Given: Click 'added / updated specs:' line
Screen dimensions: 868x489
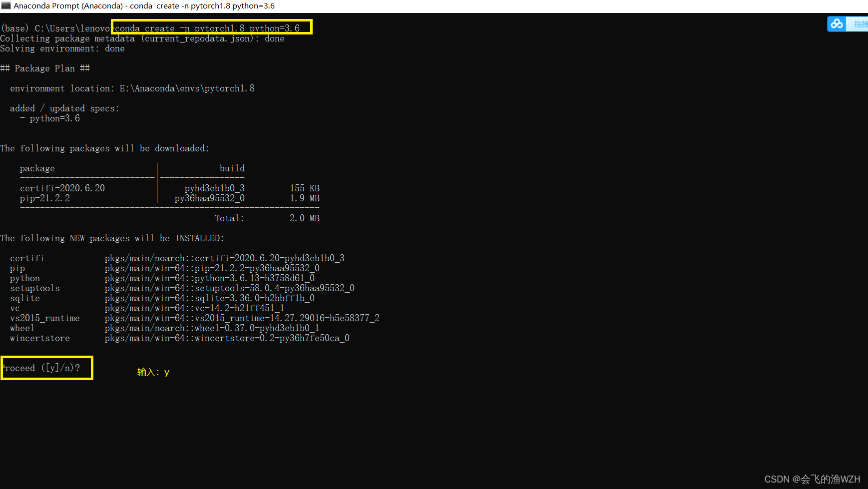Looking at the screenshot, I should point(64,108).
